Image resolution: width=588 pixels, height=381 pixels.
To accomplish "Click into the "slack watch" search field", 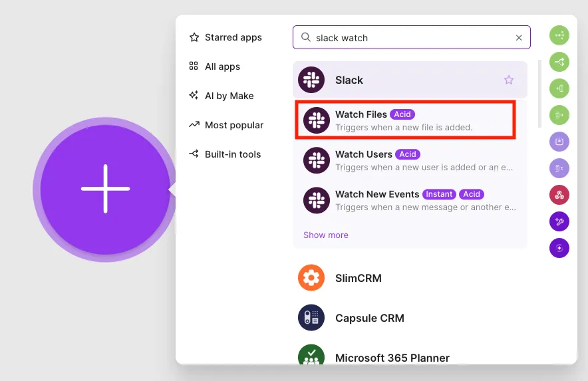I will (411, 37).
